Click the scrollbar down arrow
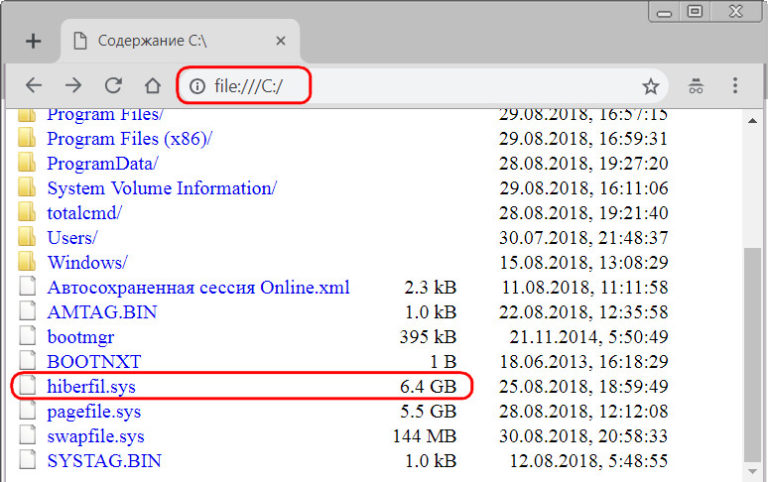Screen dimensions: 768x482 (x=752, y=472)
